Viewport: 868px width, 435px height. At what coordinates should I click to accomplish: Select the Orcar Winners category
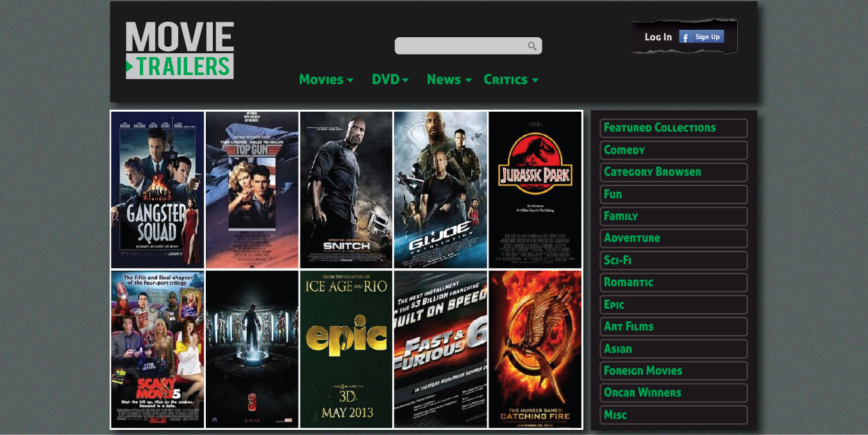[674, 393]
